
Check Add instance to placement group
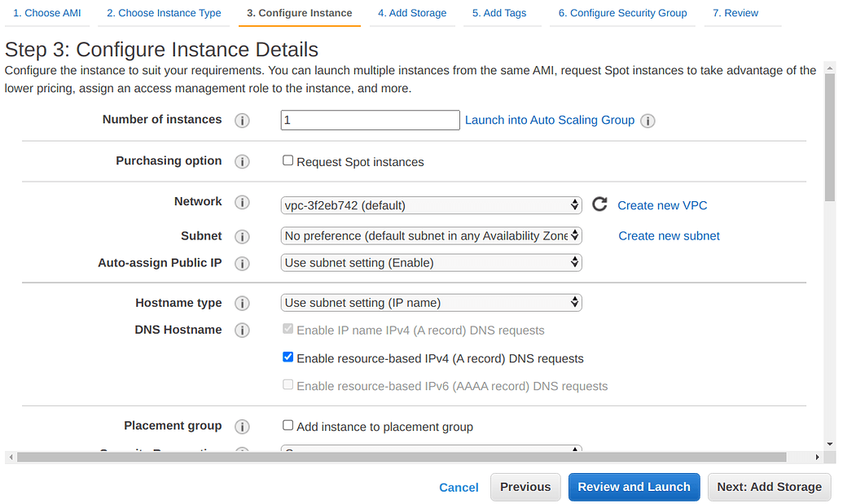click(288, 425)
